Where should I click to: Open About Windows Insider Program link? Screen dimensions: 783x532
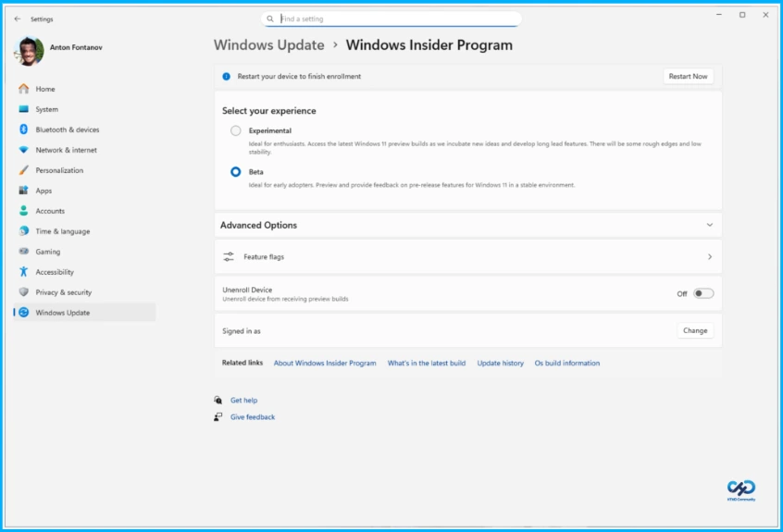pos(325,363)
